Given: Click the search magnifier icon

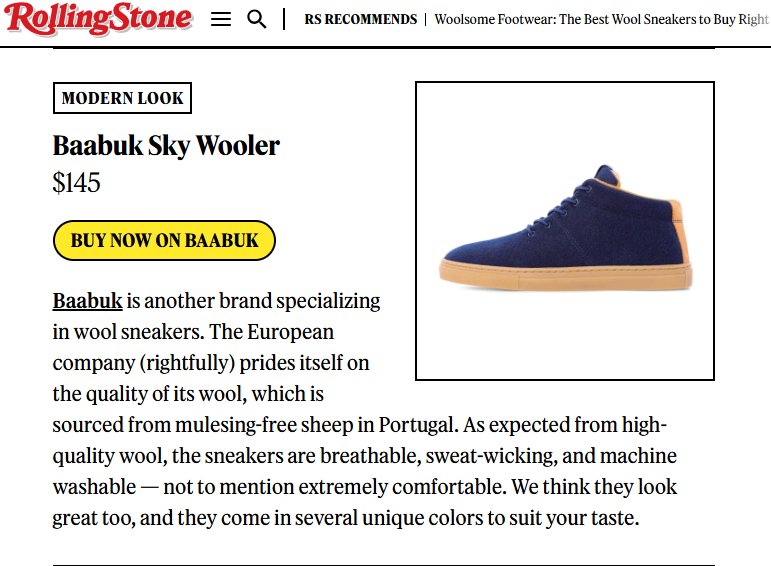Looking at the screenshot, I should point(257,19).
